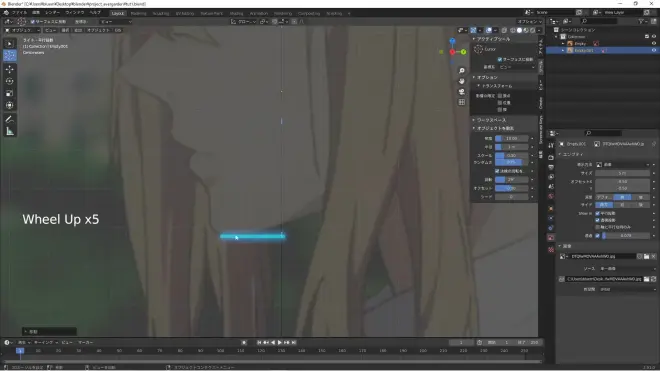Select the Move tool
The image size is (660, 371).
click(x=10, y=69)
